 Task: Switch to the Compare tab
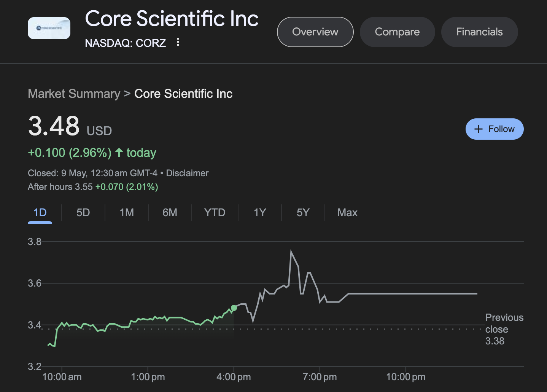[397, 32]
